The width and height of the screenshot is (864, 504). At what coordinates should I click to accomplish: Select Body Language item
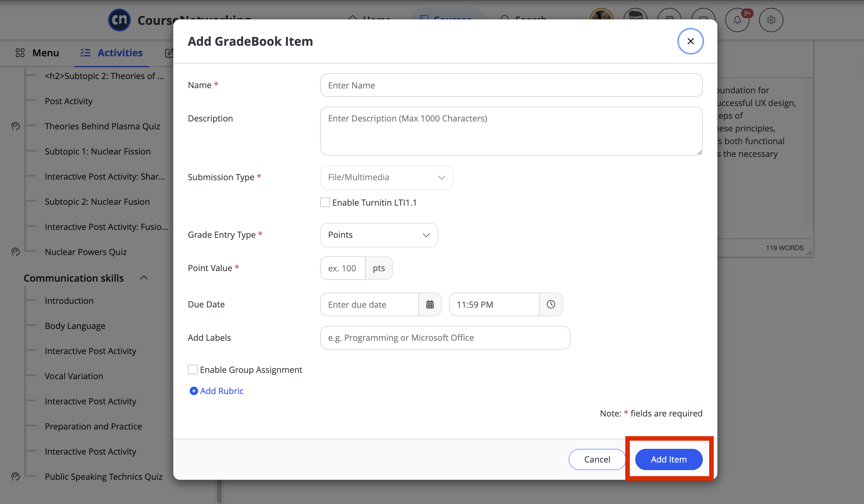[75, 326]
